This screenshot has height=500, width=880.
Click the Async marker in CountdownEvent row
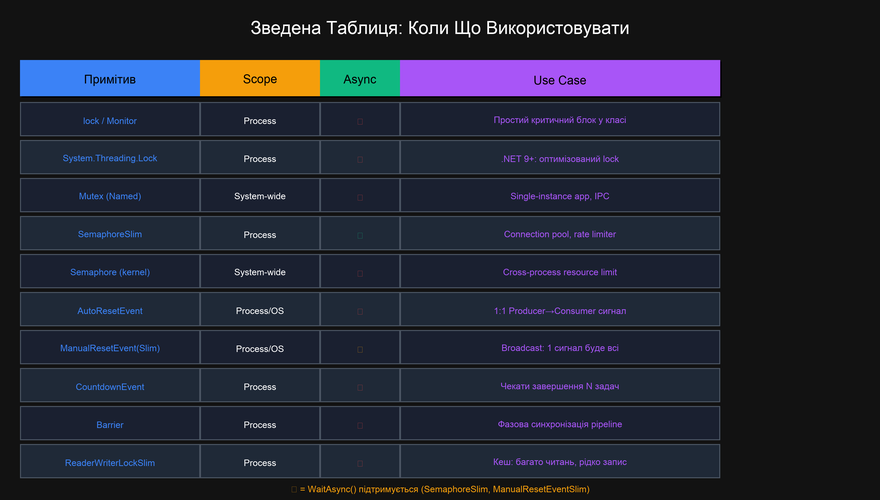(360, 387)
